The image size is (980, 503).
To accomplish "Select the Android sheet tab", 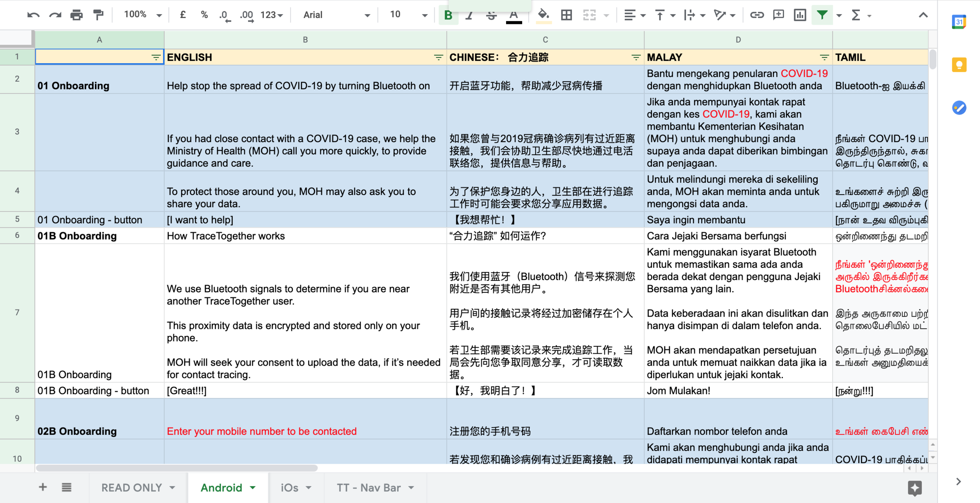I will pos(228,487).
